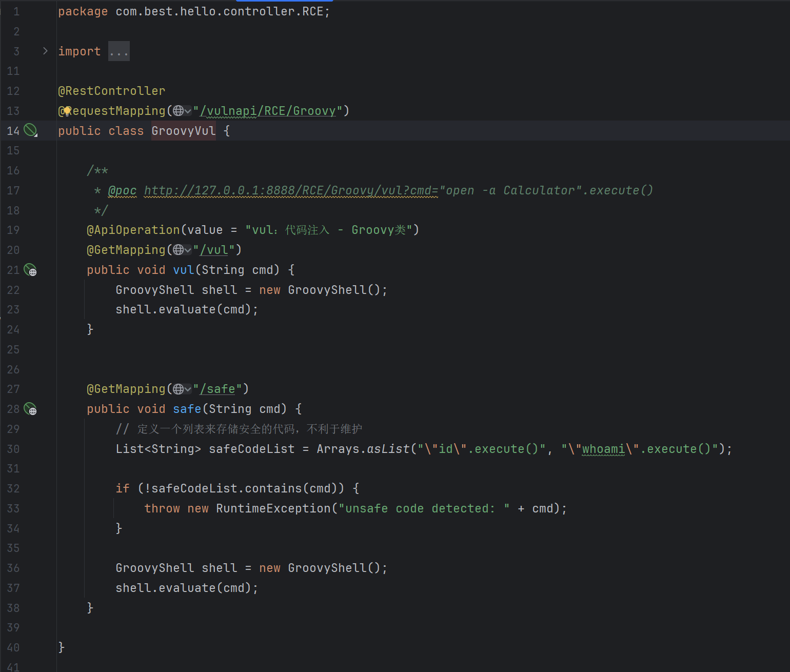Image resolution: width=790 pixels, height=672 pixels.
Task: Click the GroovyVul class name
Action: 184,131
